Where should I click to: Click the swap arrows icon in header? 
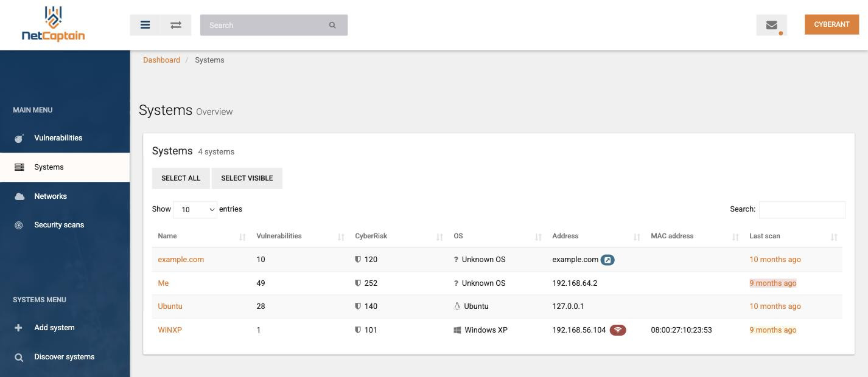[176, 25]
